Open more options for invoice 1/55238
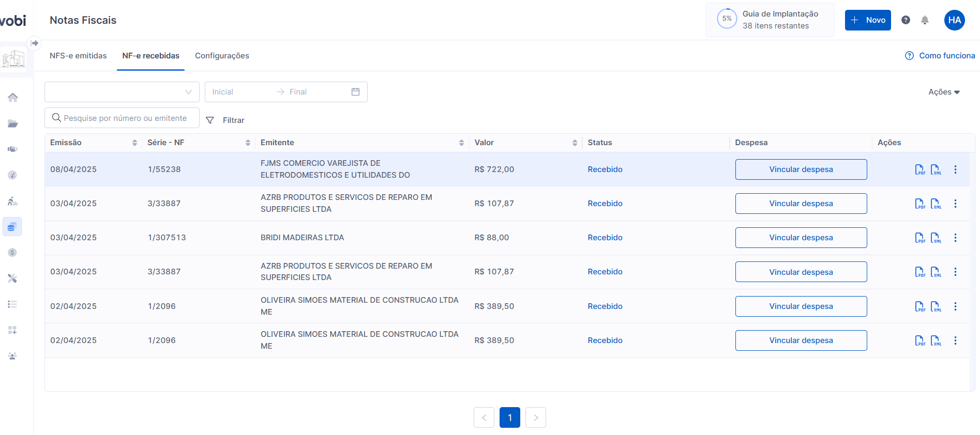This screenshot has width=980, height=435. [x=955, y=169]
